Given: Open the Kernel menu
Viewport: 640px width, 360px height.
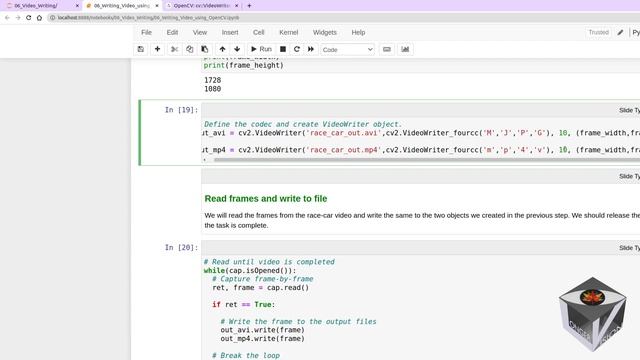Looking at the screenshot, I should click(288, 32).
